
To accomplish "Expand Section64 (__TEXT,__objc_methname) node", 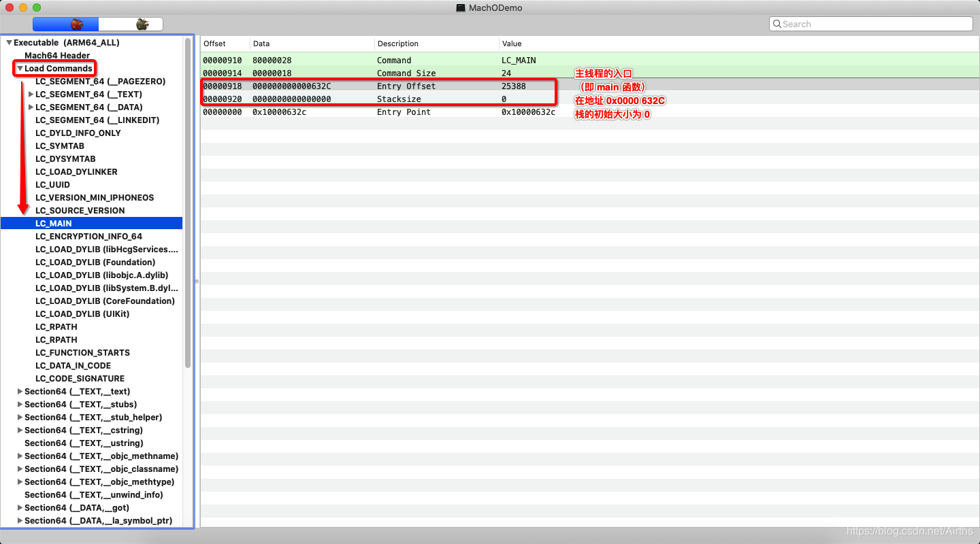I will pyautogui.click(x=20, y=456).
